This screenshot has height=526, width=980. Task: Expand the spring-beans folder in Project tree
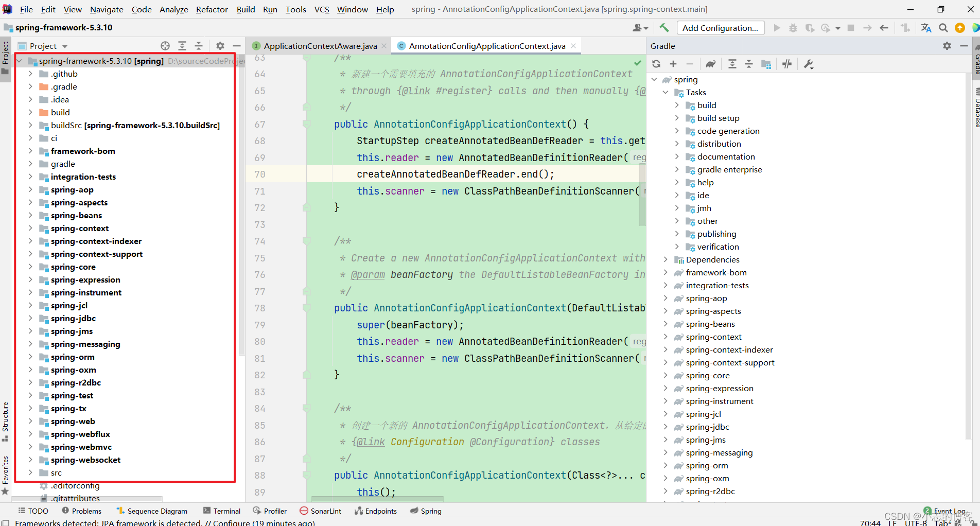tap(30, 215)
